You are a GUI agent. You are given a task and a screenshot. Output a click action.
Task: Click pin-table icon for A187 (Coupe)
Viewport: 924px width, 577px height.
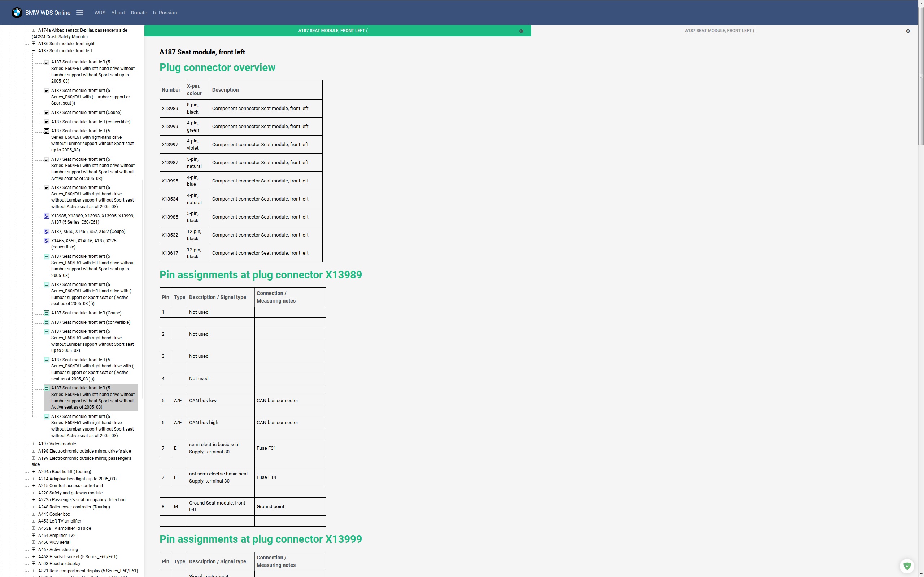click(47, 313)
